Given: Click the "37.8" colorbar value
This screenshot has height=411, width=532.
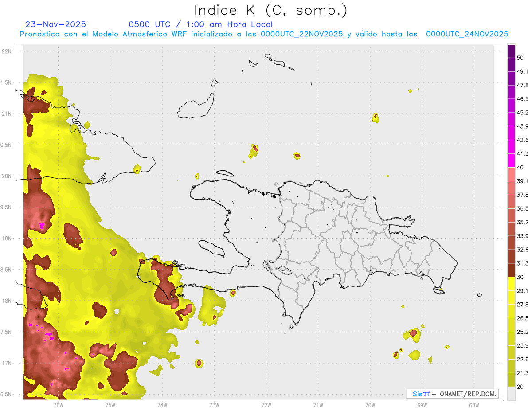Looking at the screenshot, I should click(523, 195).
